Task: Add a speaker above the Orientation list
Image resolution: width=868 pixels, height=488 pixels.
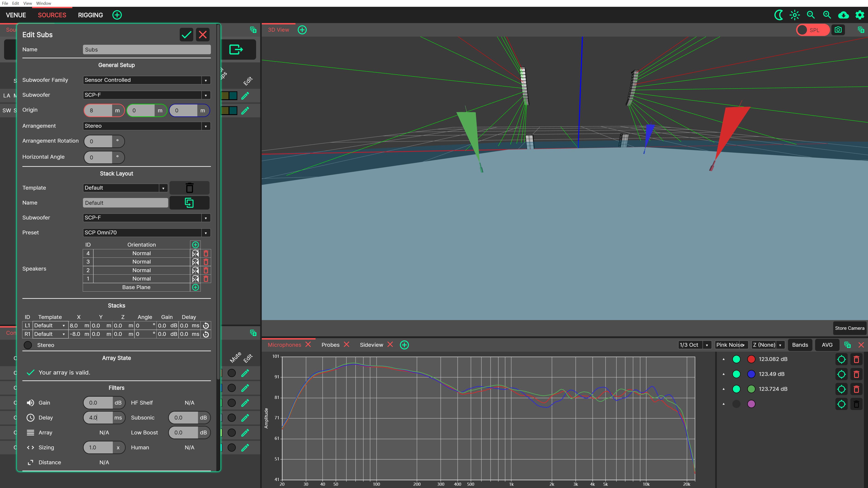Action: point(196,245)
